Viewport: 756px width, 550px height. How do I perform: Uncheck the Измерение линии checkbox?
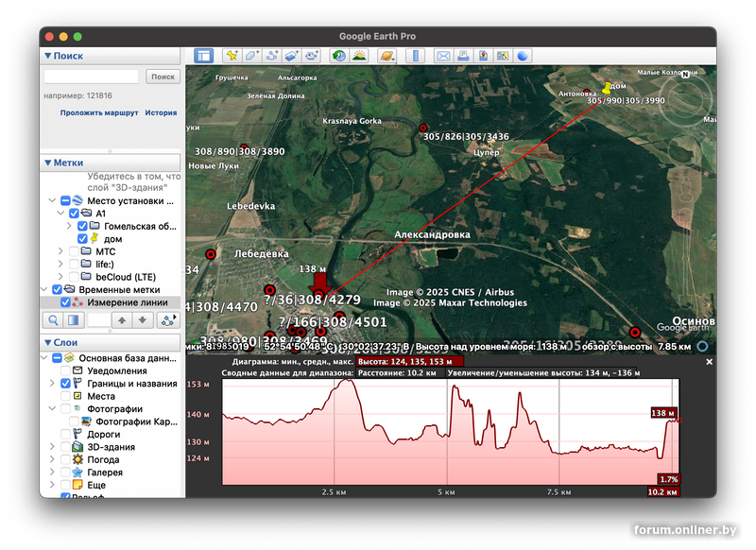[65, 302]
